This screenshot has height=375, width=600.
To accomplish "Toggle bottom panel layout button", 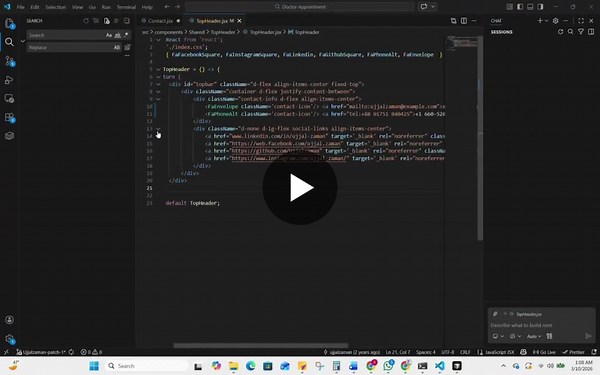I will point(530,7).
